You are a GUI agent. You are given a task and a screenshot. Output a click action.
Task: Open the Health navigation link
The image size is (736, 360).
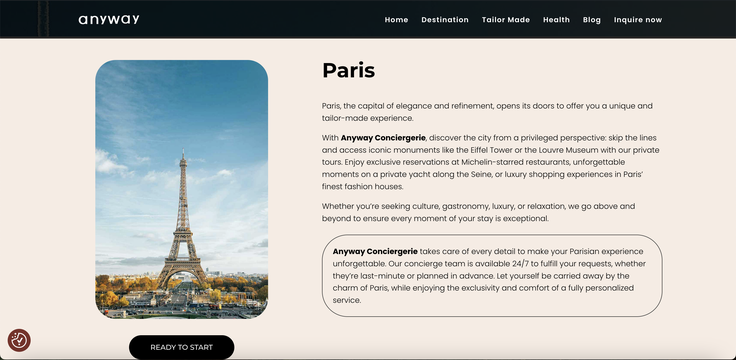point(556,20)
